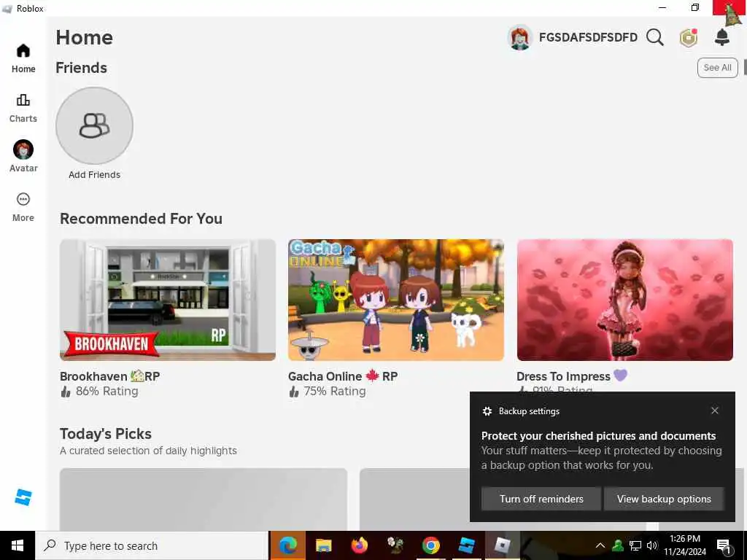
Task: Click the Recommended For You heading
Action: (x=141, y=219)
